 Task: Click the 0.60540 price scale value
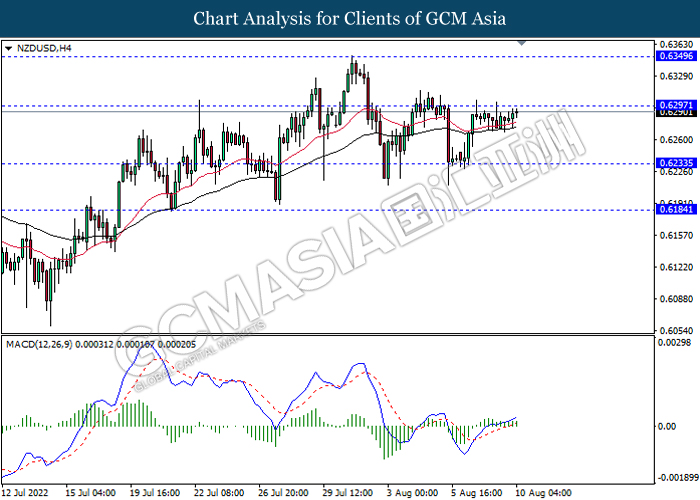coord(677,330)
